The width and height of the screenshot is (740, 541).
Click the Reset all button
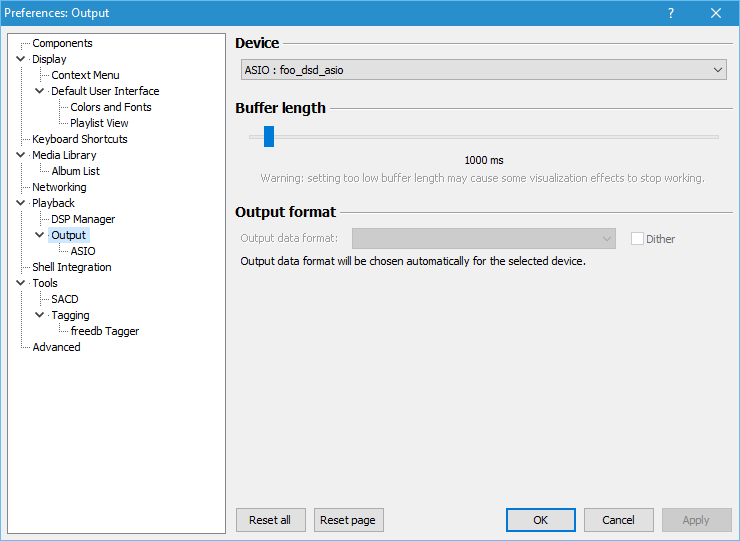(x=270, y=520)
